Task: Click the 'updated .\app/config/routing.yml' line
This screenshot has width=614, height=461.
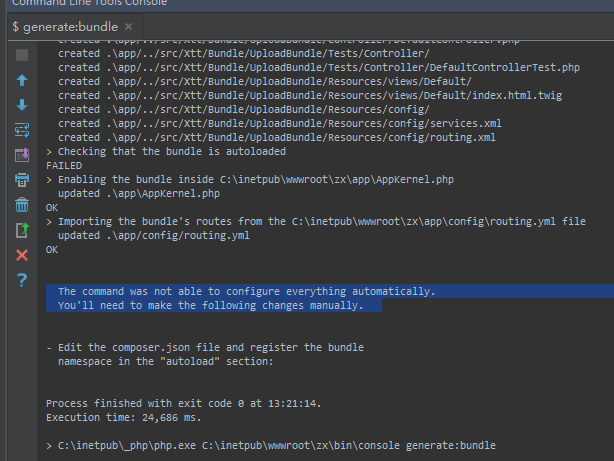Action: click(154, 235)
